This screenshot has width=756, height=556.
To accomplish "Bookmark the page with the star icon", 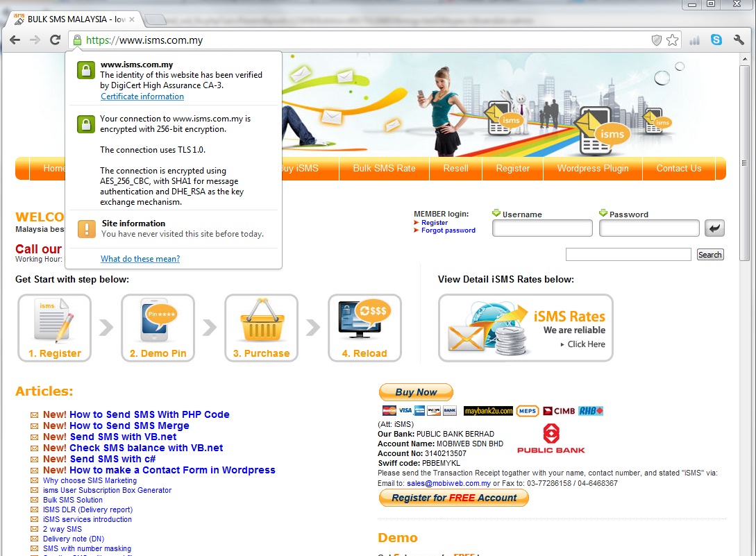I will [672, 40].
